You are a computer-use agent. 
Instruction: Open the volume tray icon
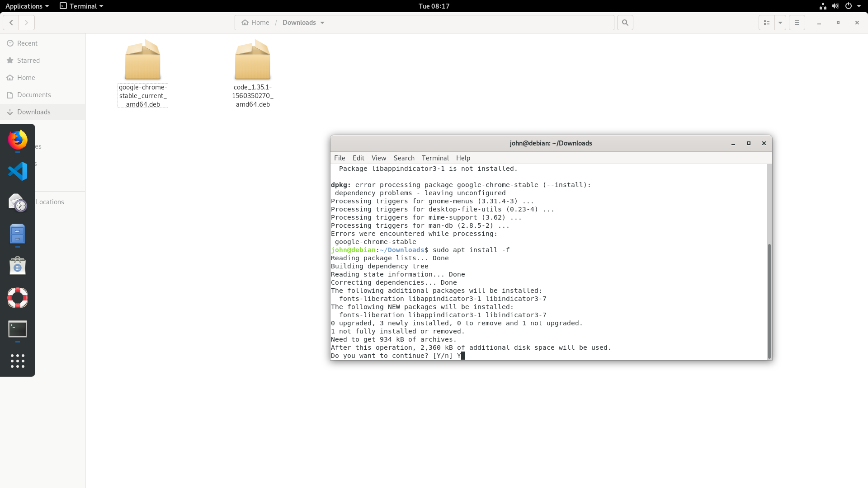pyautogui.click(x=835, y=6)
